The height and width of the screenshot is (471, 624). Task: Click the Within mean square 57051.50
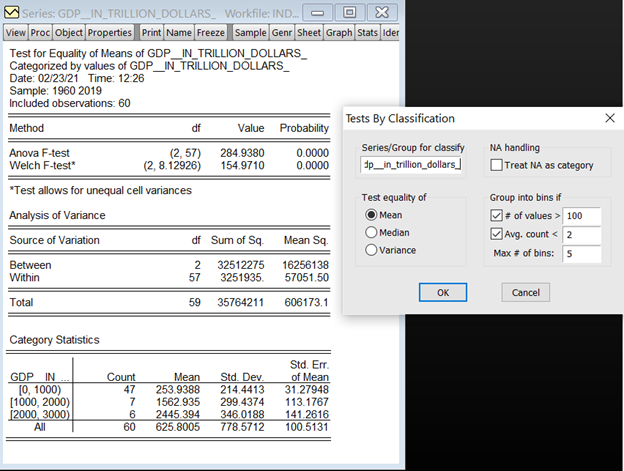tap(306, 277)
